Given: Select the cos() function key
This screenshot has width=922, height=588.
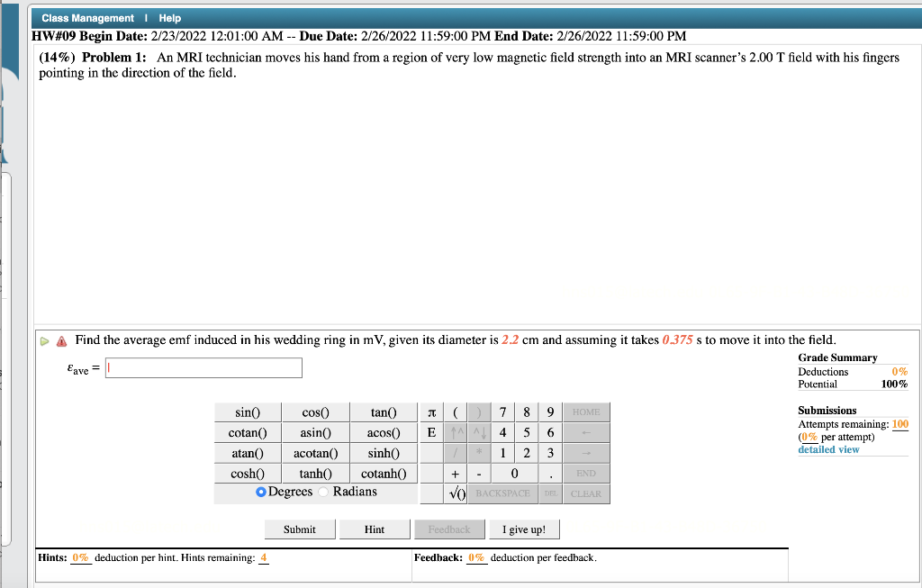Looking at the screenshot, I should point(315,412).
